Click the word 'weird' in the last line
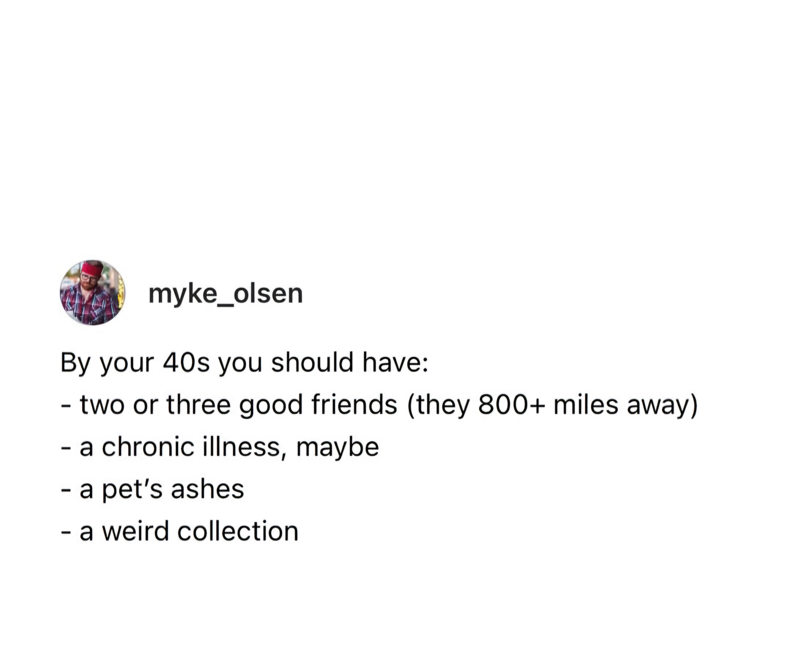This screenshot has width=792, height=672. pyautogui.click(x=136, y=531)
